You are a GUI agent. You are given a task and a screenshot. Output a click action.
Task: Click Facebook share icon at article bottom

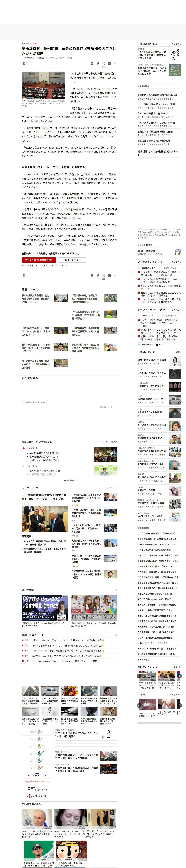click(x=98, y=275)
